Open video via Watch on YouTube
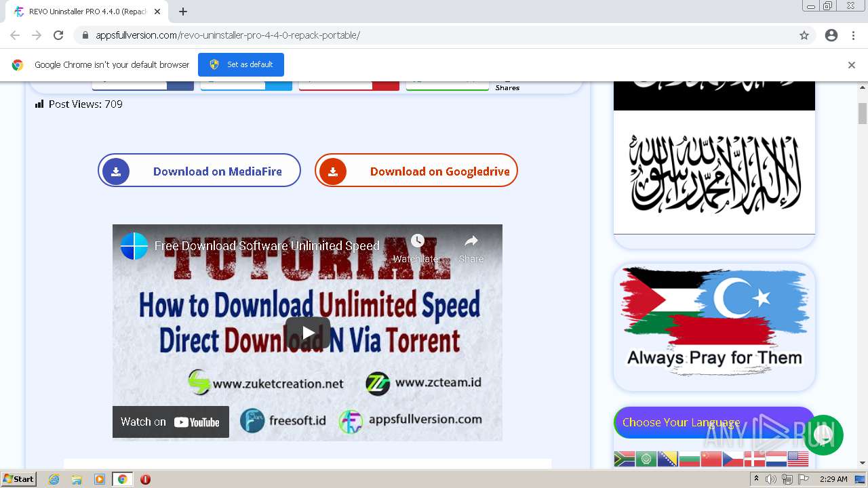The width and height of the screenshot is (868, 488). tap(171, 422)
